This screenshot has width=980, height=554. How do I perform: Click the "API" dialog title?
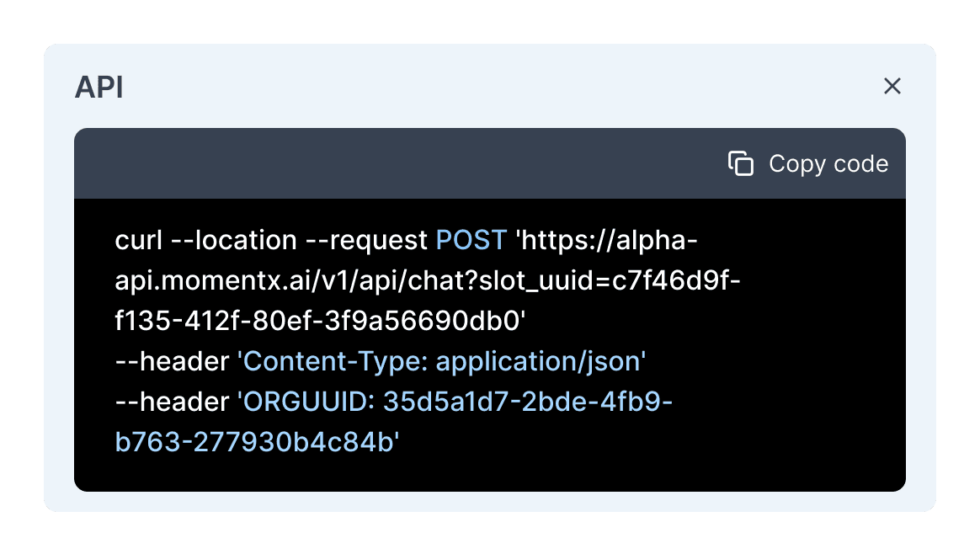point(99,88)
